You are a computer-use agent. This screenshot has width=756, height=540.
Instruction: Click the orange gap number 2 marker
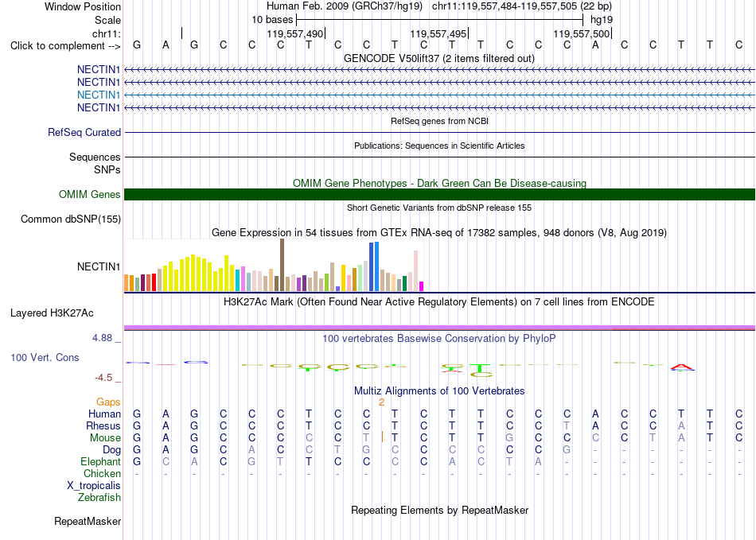[381, 402]
